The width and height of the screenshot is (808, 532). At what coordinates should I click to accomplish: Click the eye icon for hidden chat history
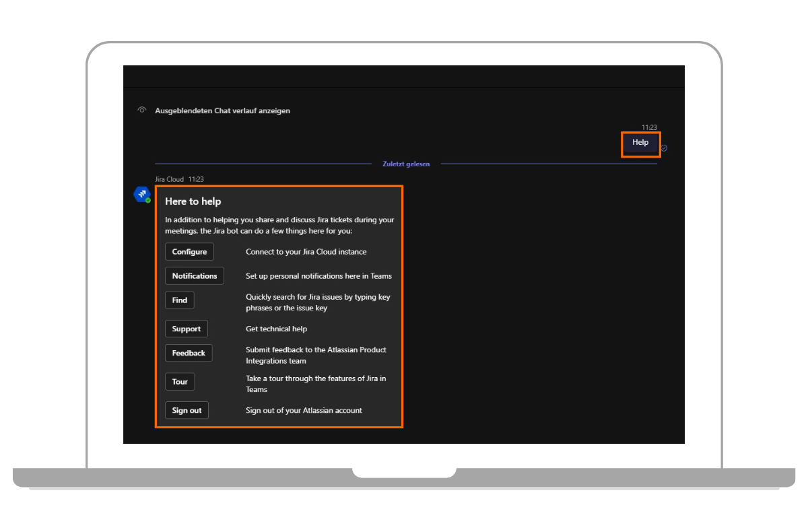pos(141,110)
